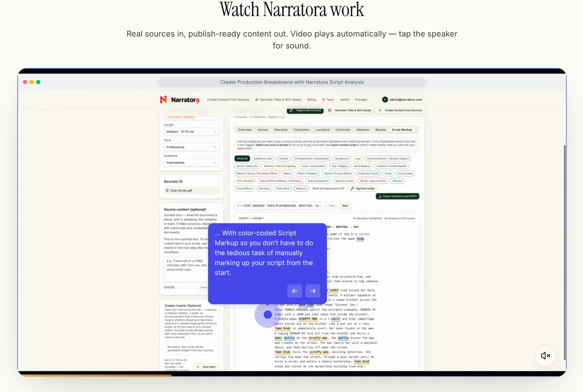Open the Tone dropdown
This screenshot has width=583, height=392.
click(191, 147)
